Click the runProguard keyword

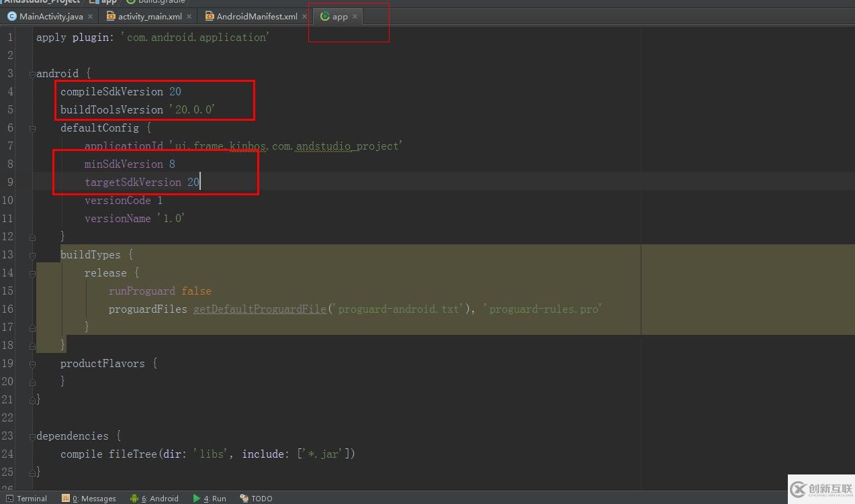click(142, 291)
